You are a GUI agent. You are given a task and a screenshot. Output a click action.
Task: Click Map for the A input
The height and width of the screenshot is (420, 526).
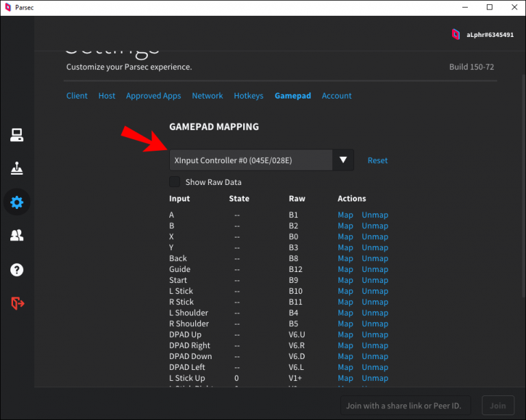pos(345,215)
